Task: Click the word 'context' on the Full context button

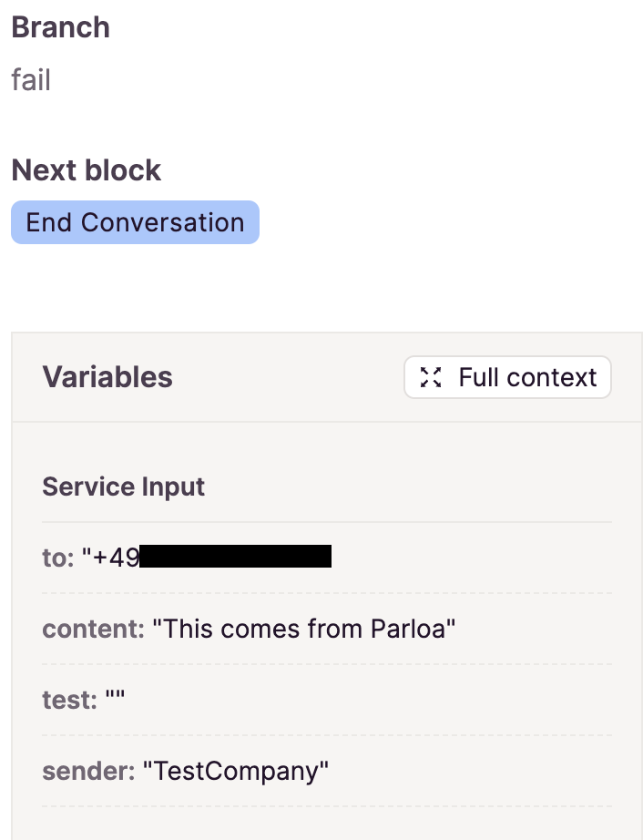Action: click(x=551, y=377)
